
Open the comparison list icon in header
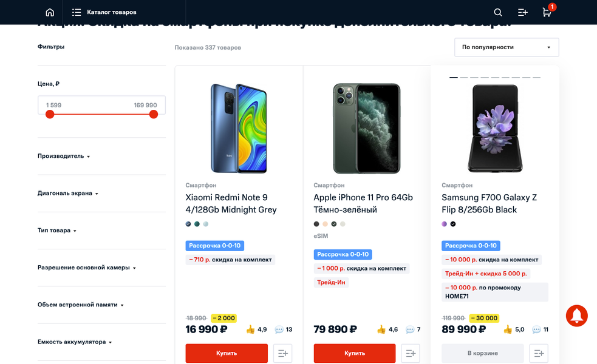(522, 12)
